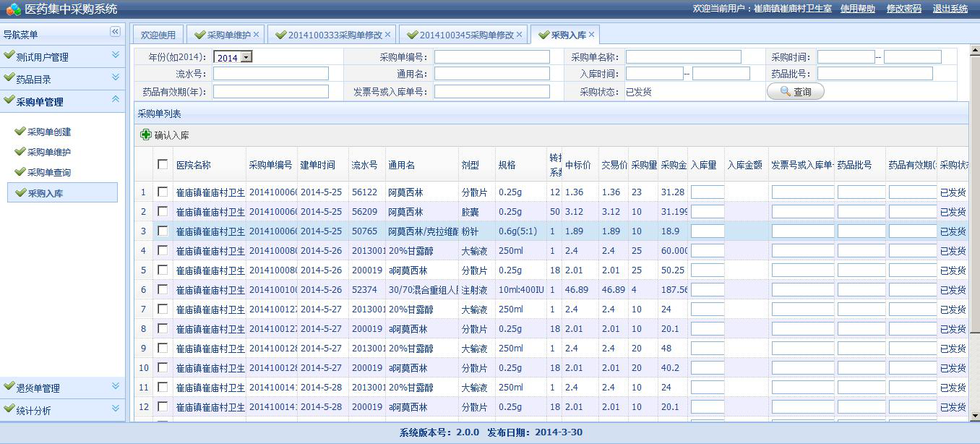
Task: Expand the 药品目录 menu section
Action: pos(63,79)
